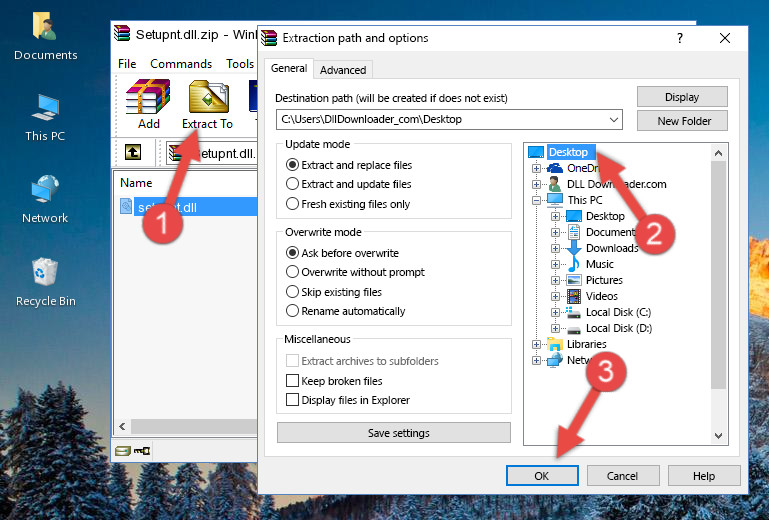Click the dialog's question mark help icon

coord(680,38)
